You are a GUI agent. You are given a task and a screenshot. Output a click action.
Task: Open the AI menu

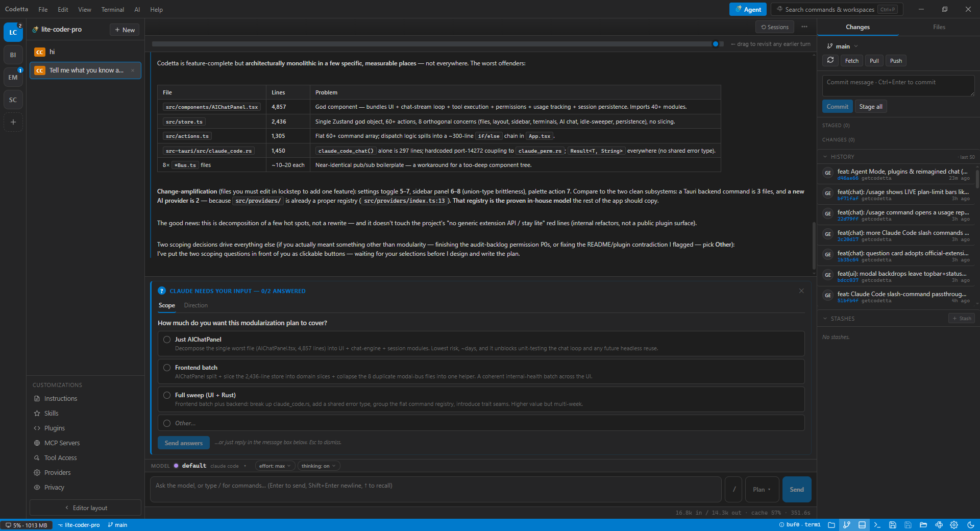coord(137,9)
